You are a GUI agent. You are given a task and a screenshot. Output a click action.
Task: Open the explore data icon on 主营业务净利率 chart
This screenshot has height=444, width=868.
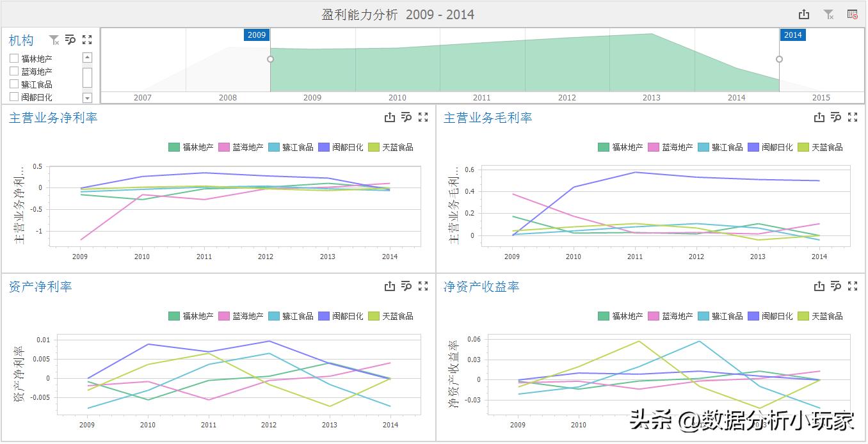pos(406,116)
